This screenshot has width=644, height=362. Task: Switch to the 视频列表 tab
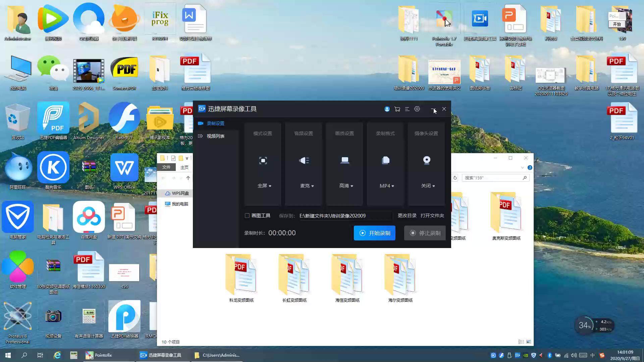click(215, 136)
